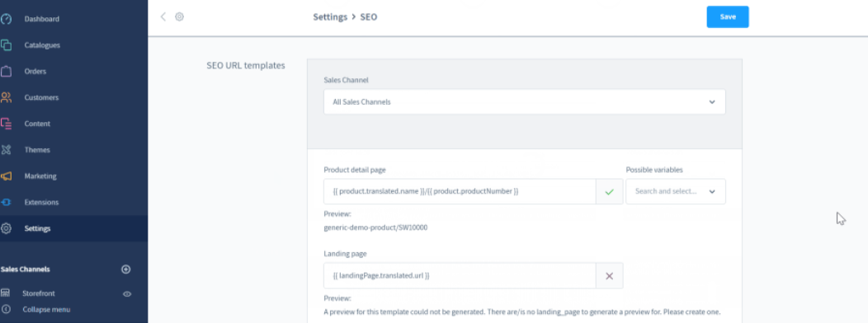The width and height of the screenshot is (868, 323).
Task: Click Collapse menu label
Action: point(46,310)
